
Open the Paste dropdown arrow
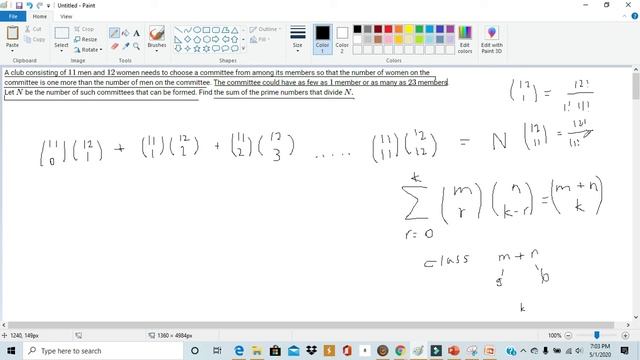12,51
